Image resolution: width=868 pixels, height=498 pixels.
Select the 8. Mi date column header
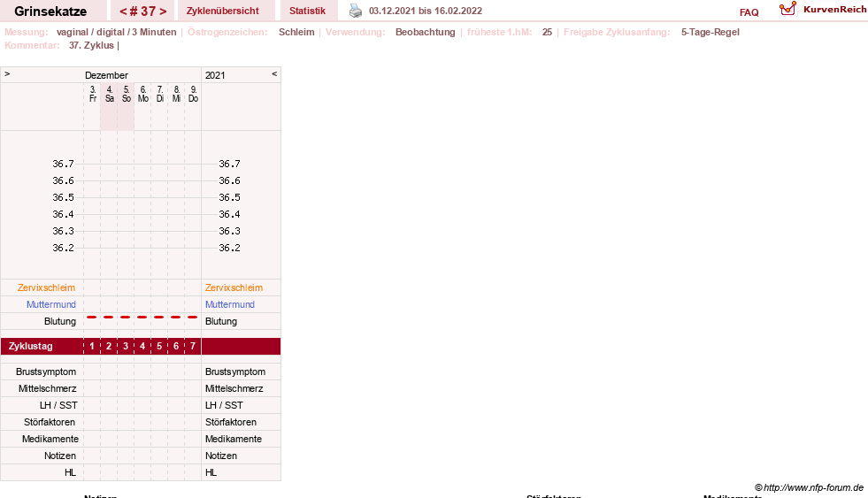(x=177, y=94)
